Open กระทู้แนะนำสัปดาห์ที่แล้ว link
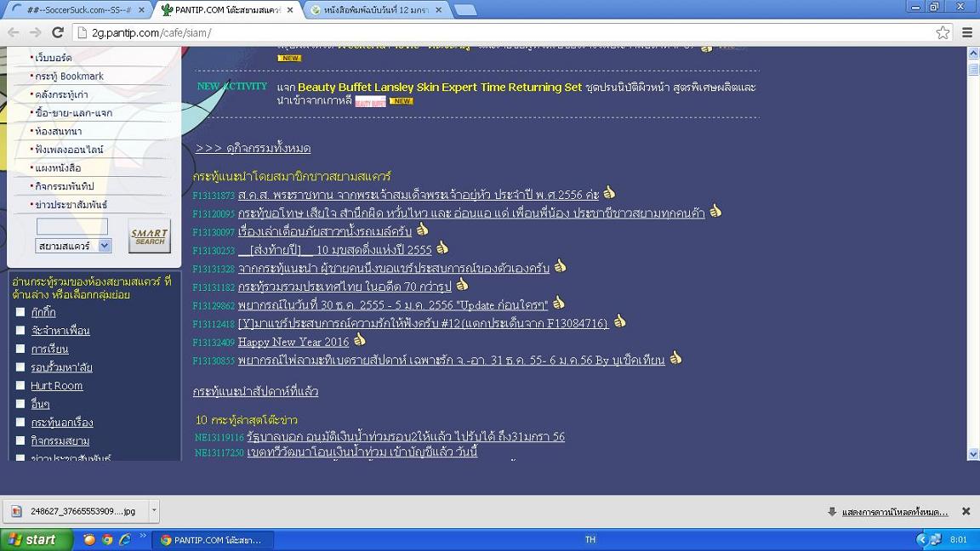This screenshot has width=980, height=551. [255, 391]
